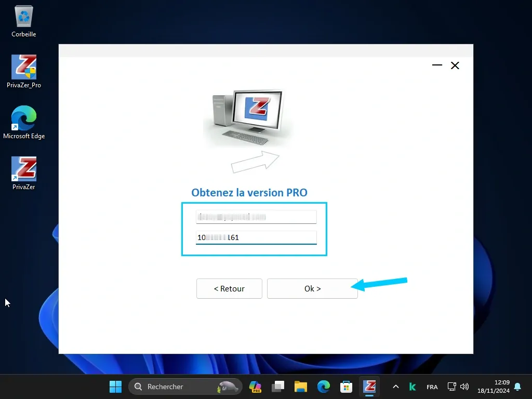Close the PrivaZer dialog window
The height and width of the screenshot is (399, 532).
click(455, 65)
